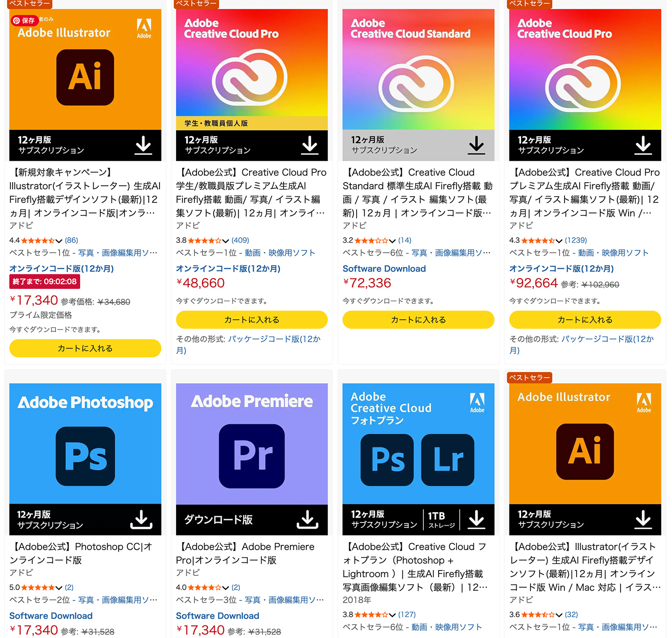Image resolution: width=672 pixels, height=638 pixels.
Task: Open the Creative Cloud Pro 学生・教職員個人版 image
Action: (x=252, y=85)
